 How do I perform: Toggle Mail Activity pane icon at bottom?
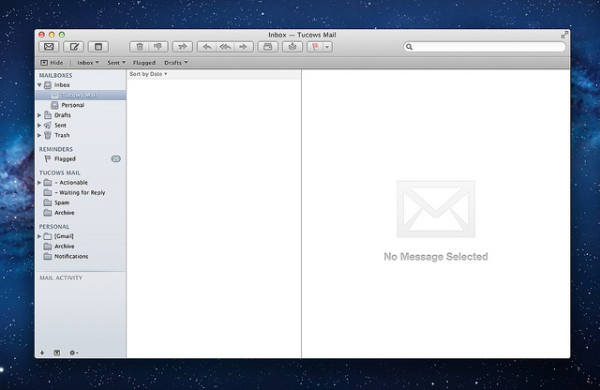pyautogui.click(x=57, y=352)
